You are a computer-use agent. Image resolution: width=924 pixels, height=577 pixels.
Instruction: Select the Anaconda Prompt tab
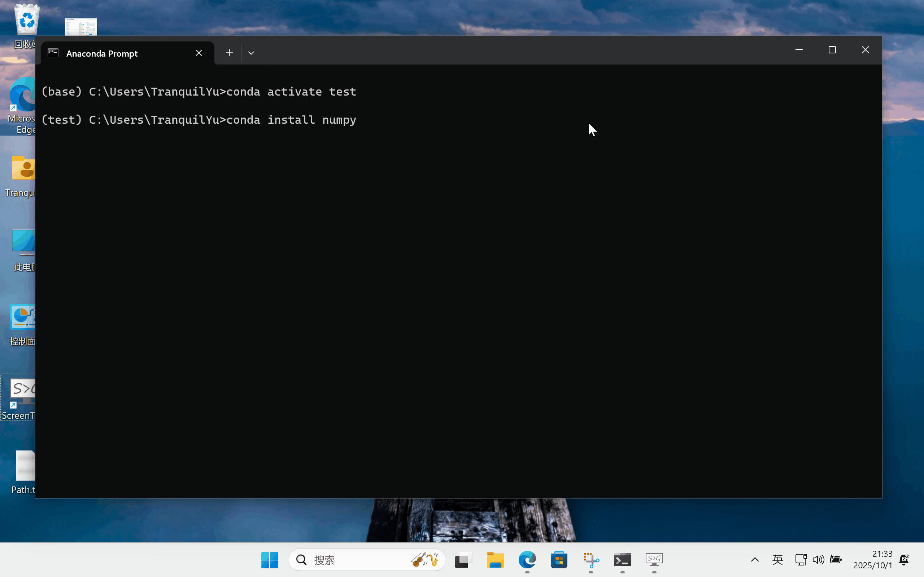tap(114, 53)
